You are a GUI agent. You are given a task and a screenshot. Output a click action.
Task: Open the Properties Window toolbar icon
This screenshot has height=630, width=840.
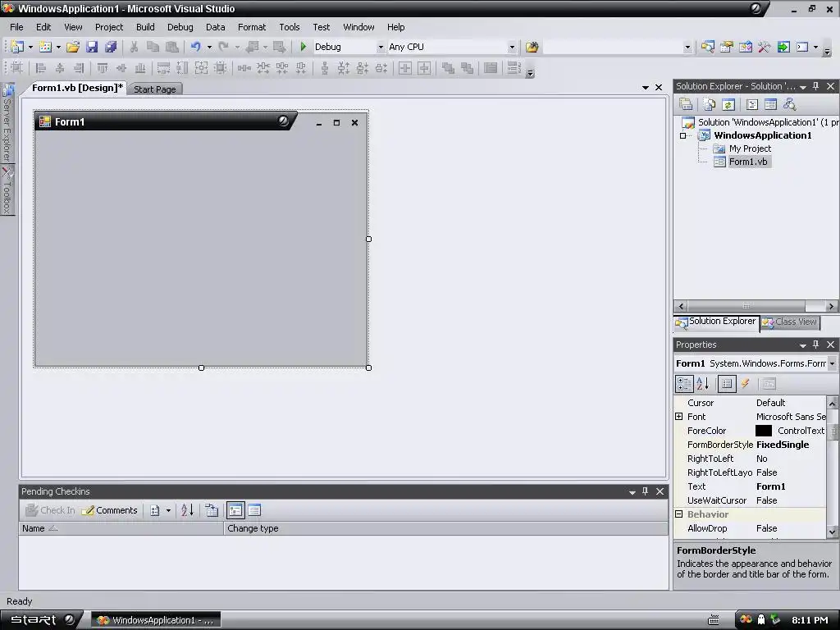coord(727,47)
